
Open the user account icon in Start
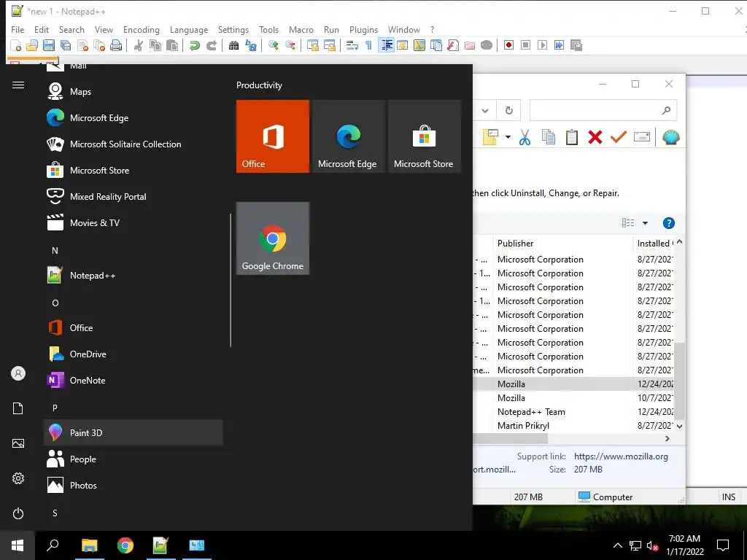(x=18, y=373)
